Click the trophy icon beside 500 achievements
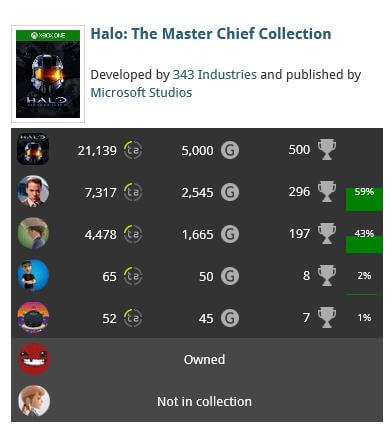391x435 pixels. (x=327, y=149)
